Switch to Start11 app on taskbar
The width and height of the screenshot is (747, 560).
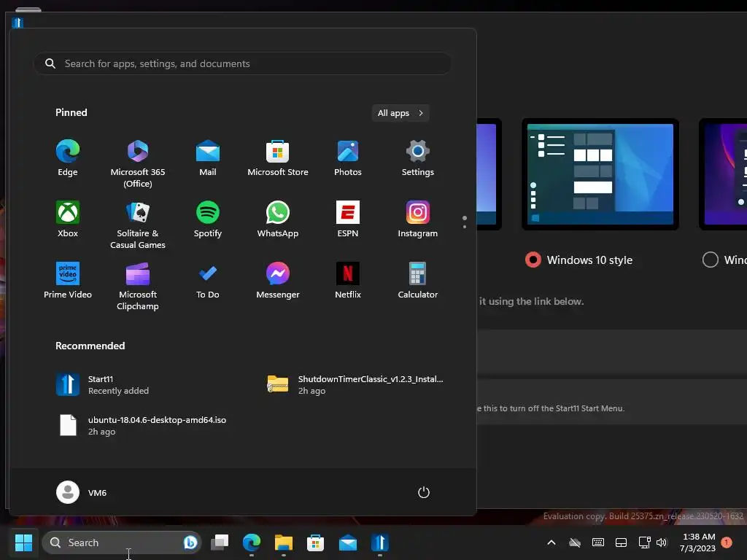click(x=379, y=542)
